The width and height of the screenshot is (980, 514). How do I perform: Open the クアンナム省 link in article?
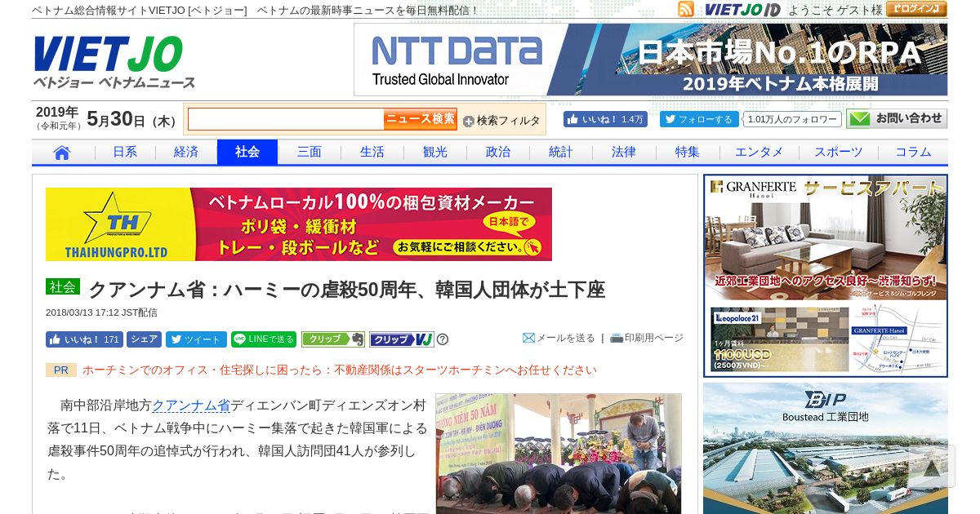tap(191, 405)
